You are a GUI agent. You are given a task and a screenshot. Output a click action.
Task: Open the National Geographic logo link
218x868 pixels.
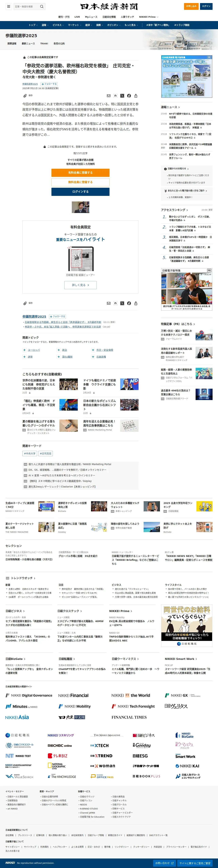point(56,766)
